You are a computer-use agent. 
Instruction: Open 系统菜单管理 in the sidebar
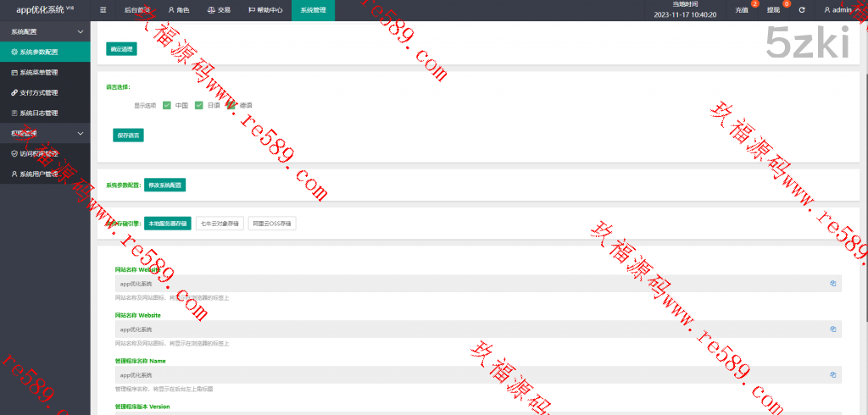pyautogui.click(x=45, y=72)
